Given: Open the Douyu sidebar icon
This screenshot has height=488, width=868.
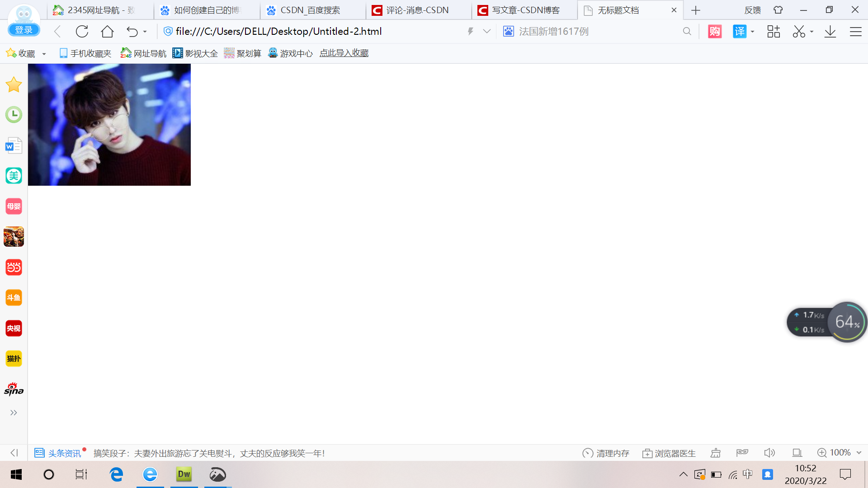Looking at the screenshot, I should tap(14, 298).
